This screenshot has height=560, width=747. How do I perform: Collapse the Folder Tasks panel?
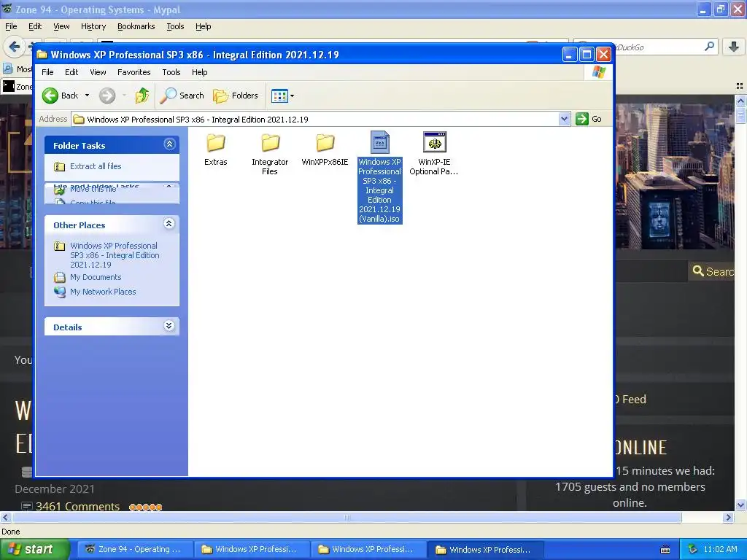coord(169,144)
